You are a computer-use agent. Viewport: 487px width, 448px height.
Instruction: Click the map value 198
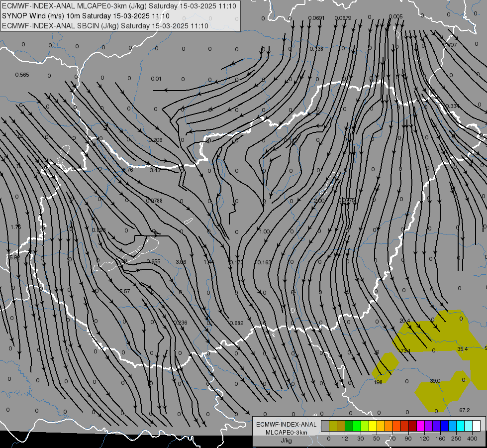(x=378, y=382)
